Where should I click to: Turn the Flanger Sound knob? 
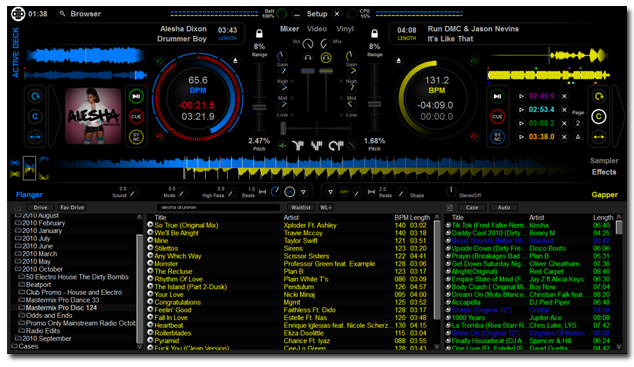click(133, 192)
